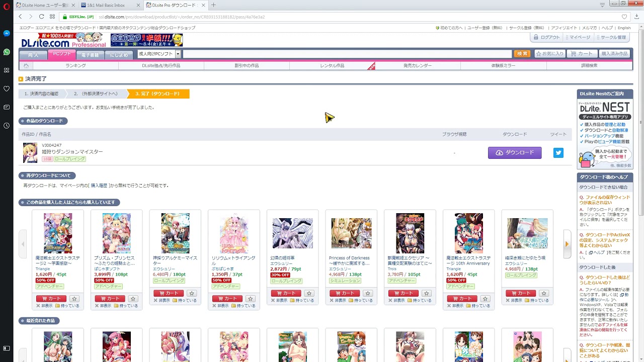
Task: Open the カート button in header
Action: [582, 54]
